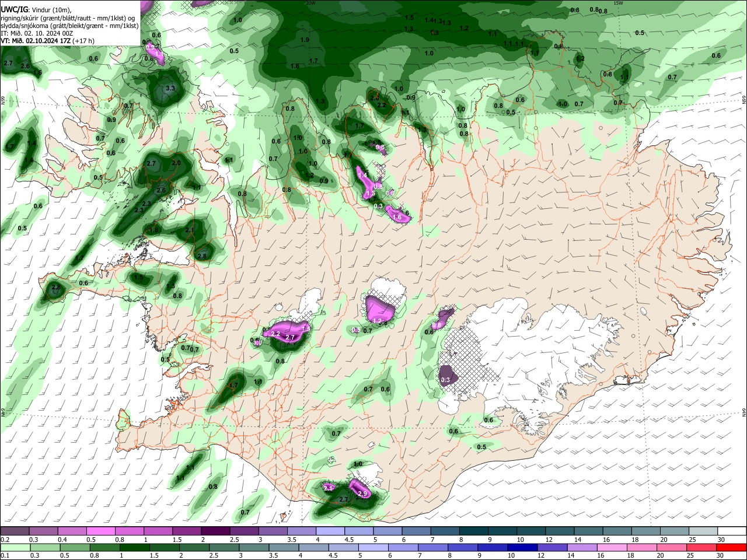Click the '0.1' label in the rain legend

pyautogui.click(x=5, y=555)
